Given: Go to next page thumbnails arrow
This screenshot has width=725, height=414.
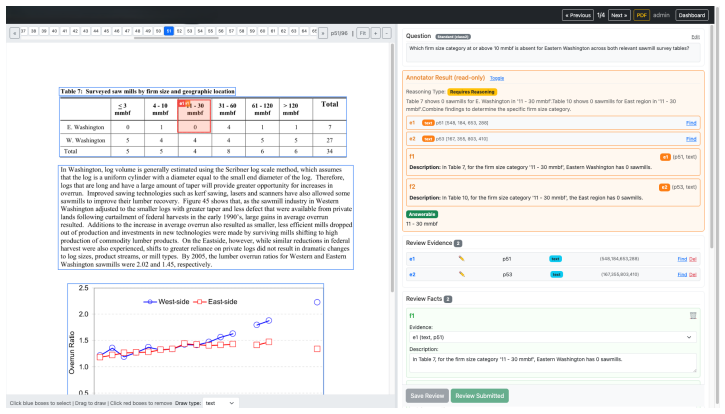Looking at the screenshot, I should tap(323, 33).
